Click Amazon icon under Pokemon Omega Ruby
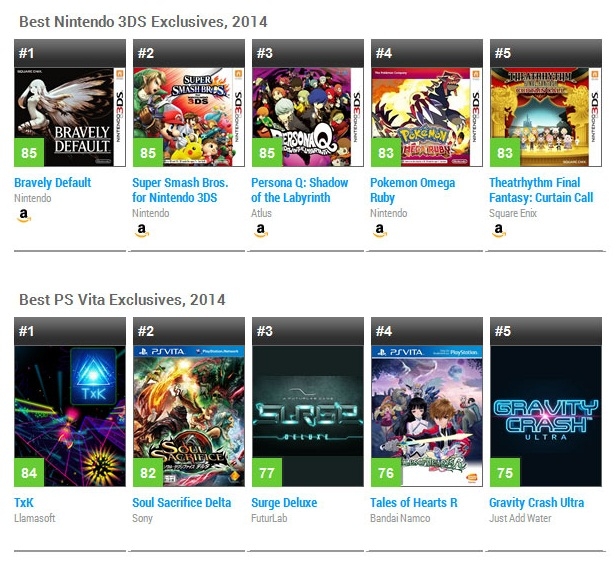Screen dimensions: 616x570 coord(379,230)
